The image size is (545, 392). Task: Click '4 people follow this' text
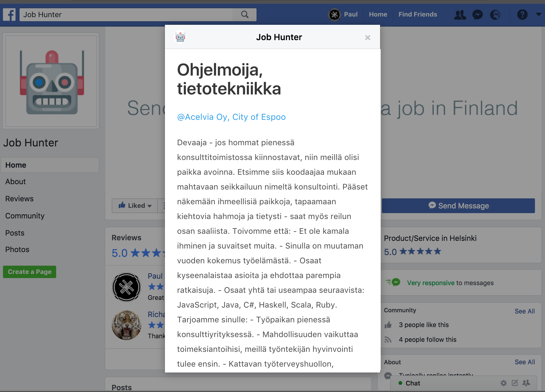click(427, 339)
